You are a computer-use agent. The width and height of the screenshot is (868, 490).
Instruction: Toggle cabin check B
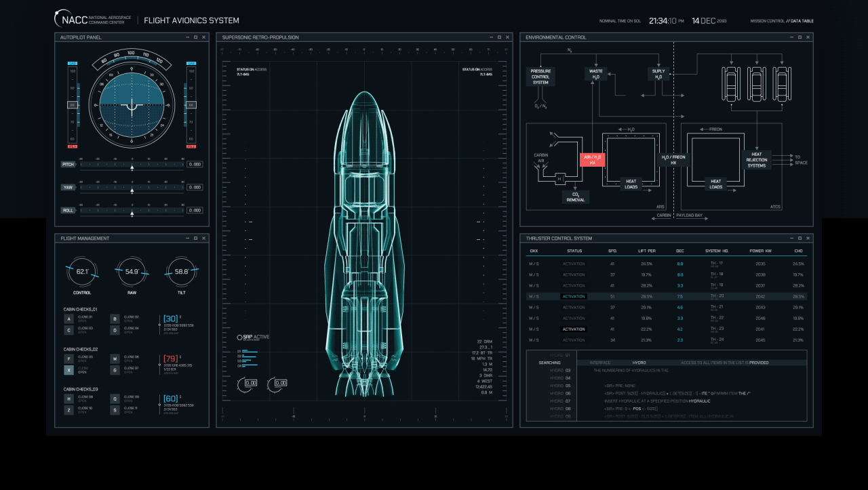pyautogui.click(x=115, y=319)
